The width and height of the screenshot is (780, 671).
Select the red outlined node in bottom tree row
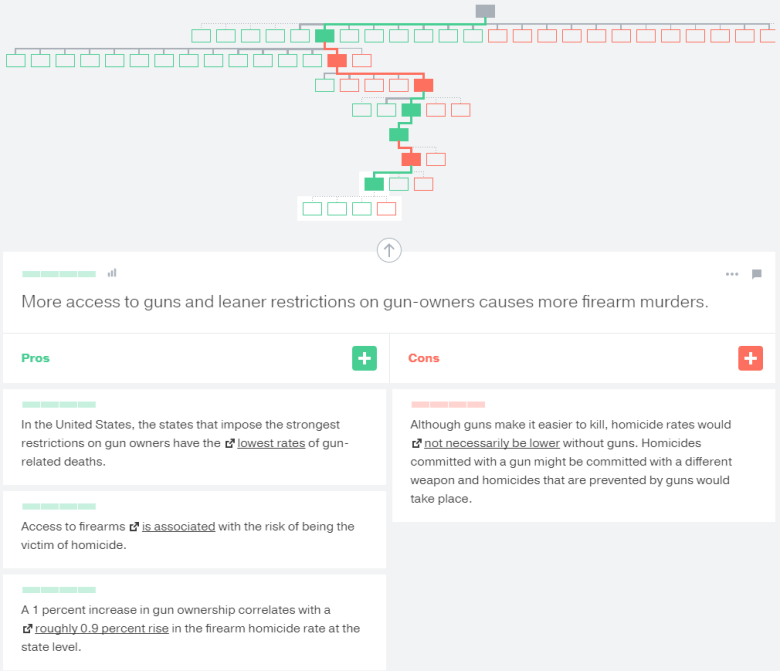click(x=386, y=209)
